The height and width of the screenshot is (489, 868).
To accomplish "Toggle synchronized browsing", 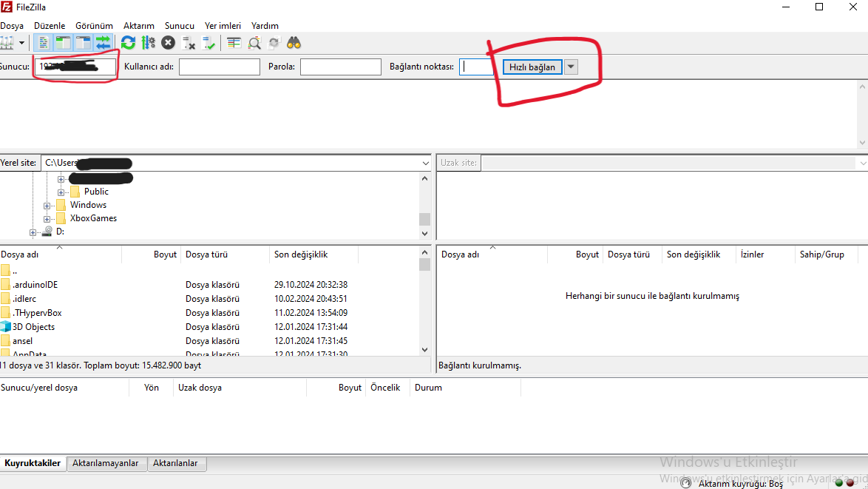I will coord(274,43).
